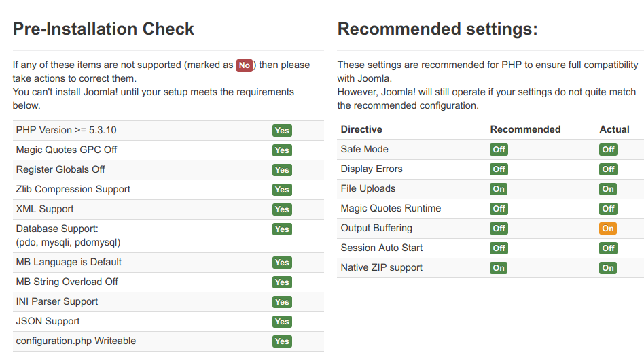Viewport: 644px width, 355px height.
Task: Click the Yes badge for PHP Version
Action: 282,131
